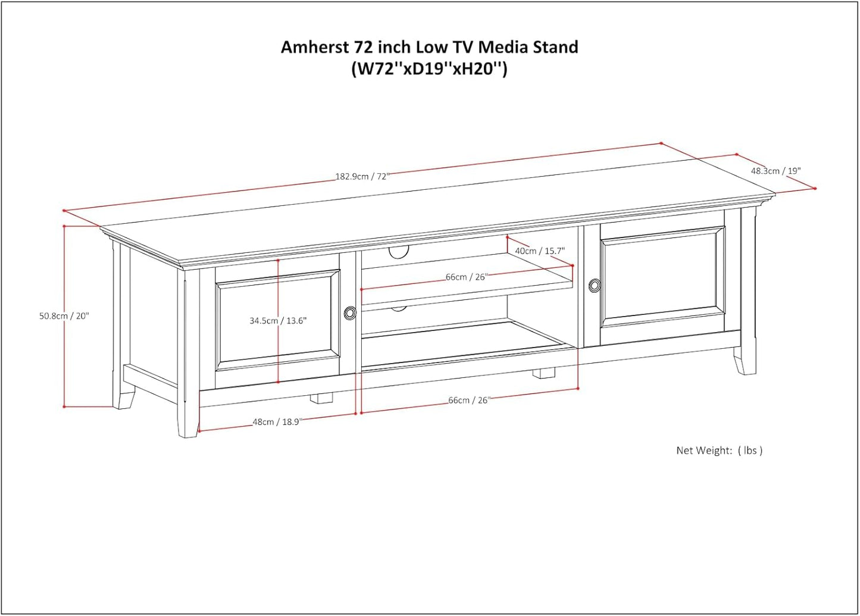Click the (W72''xD19''xH20'') dimension subtitle
The width and height of the screenshot is (860, 616).
tap(430, 68)
